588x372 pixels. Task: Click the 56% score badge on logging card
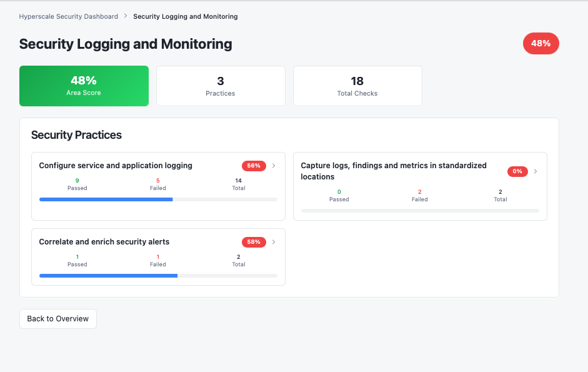[x=253, y=166]
